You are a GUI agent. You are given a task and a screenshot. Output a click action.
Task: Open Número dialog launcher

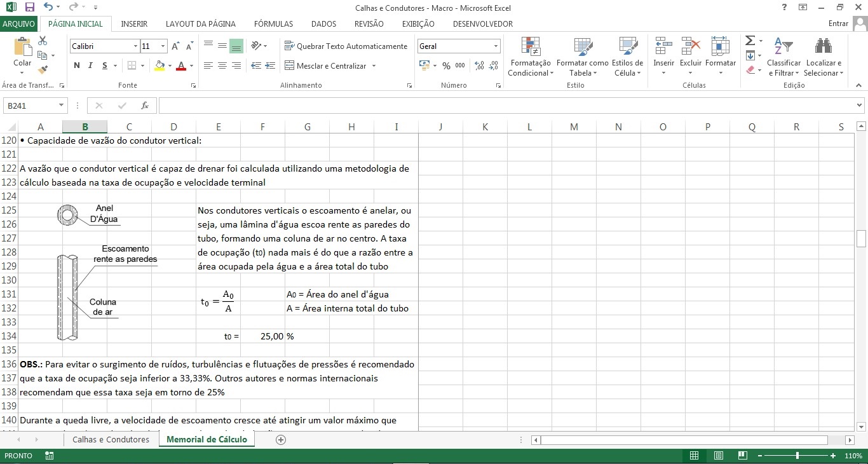498,85
